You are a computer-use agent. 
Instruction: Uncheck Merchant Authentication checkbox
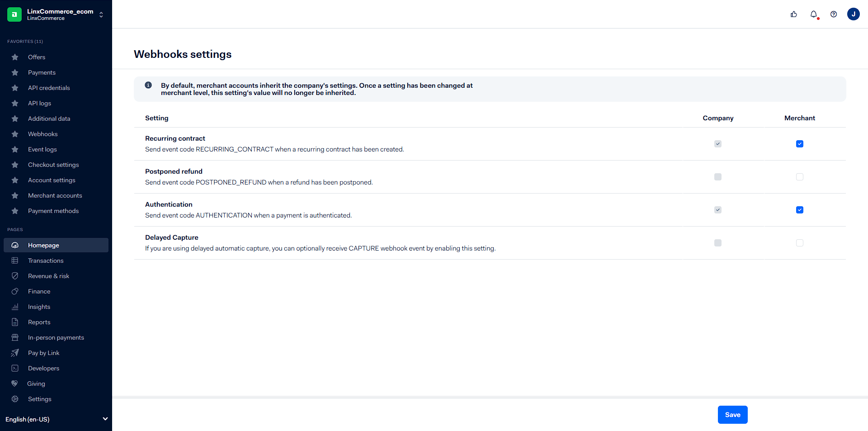[x=800, y=210]
